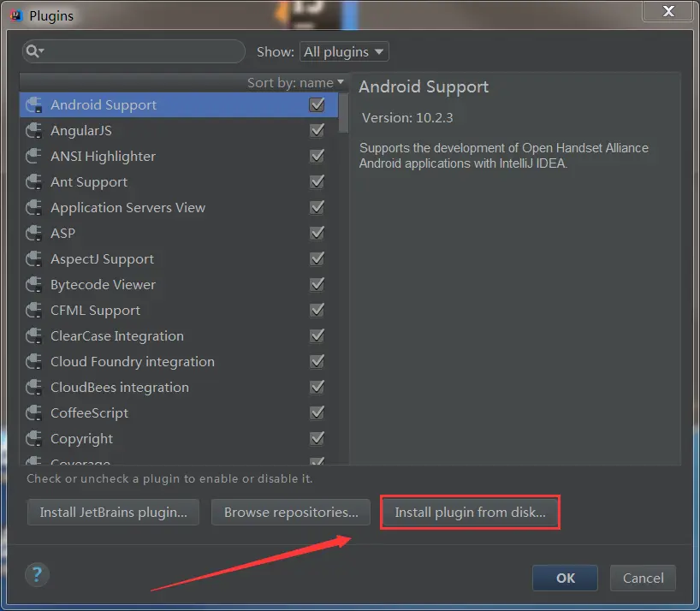Uncheck the AspectJ Support checkbox

[317, 258]
